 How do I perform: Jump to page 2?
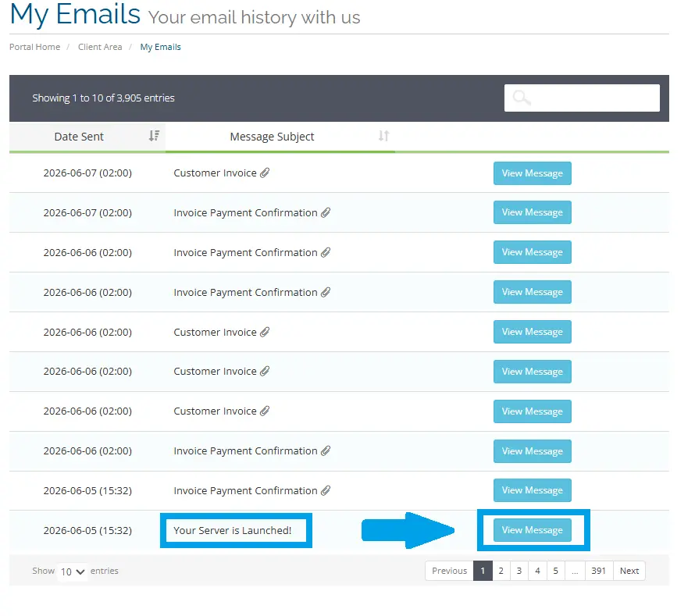tap(501, 571)
